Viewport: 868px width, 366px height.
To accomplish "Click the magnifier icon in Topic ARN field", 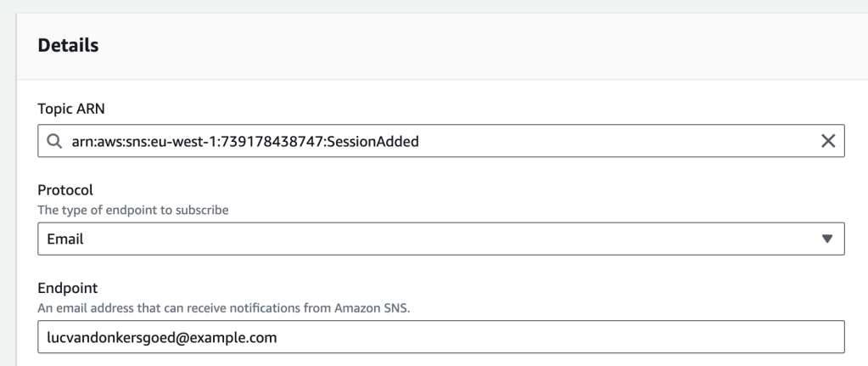I will point(53,142).
